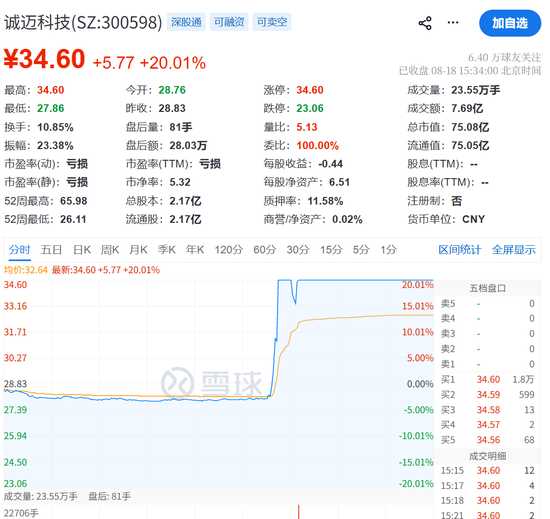Choose the 60分 interval tab

(264, 250)
